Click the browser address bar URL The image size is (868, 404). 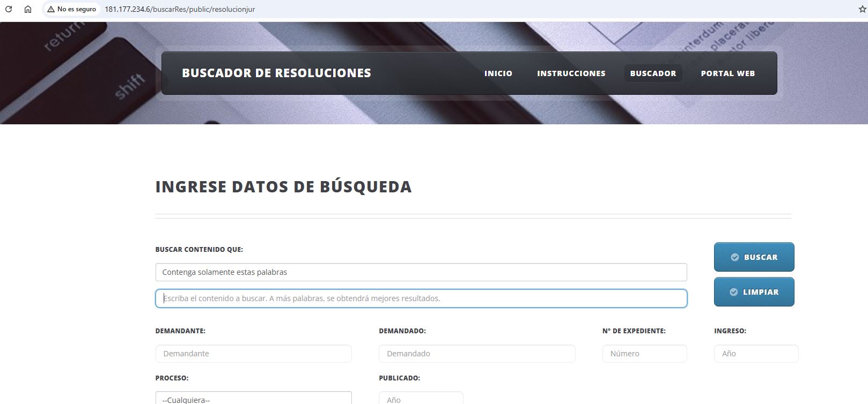click(180, 9)
